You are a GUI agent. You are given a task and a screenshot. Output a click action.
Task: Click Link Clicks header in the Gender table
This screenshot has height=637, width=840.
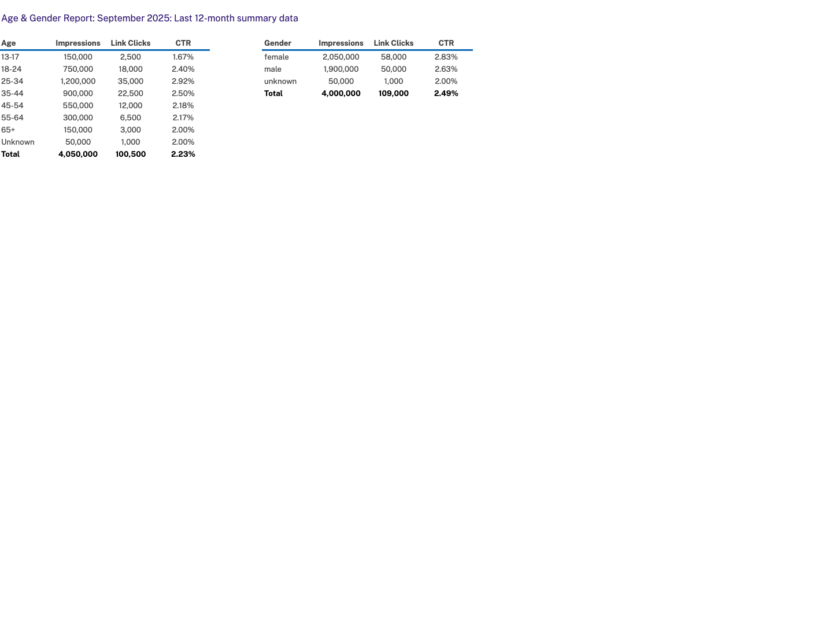(394, 43)
